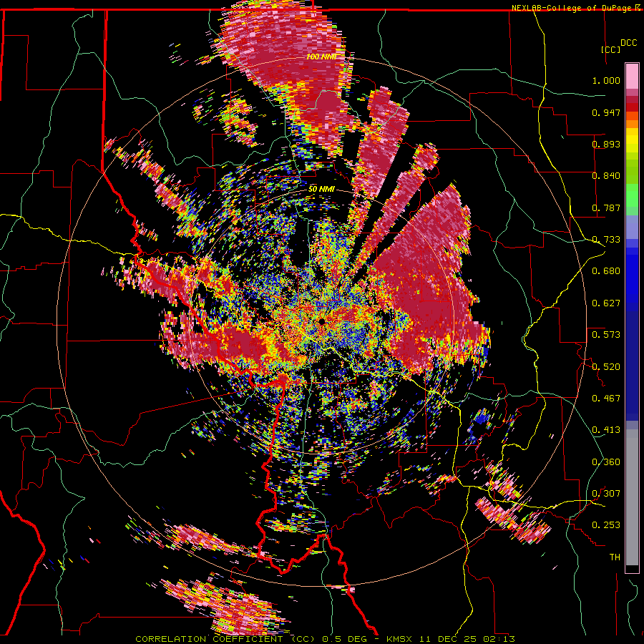Click the 0.520 scale value
Screen dimensions: 644x644
[606, 367]
